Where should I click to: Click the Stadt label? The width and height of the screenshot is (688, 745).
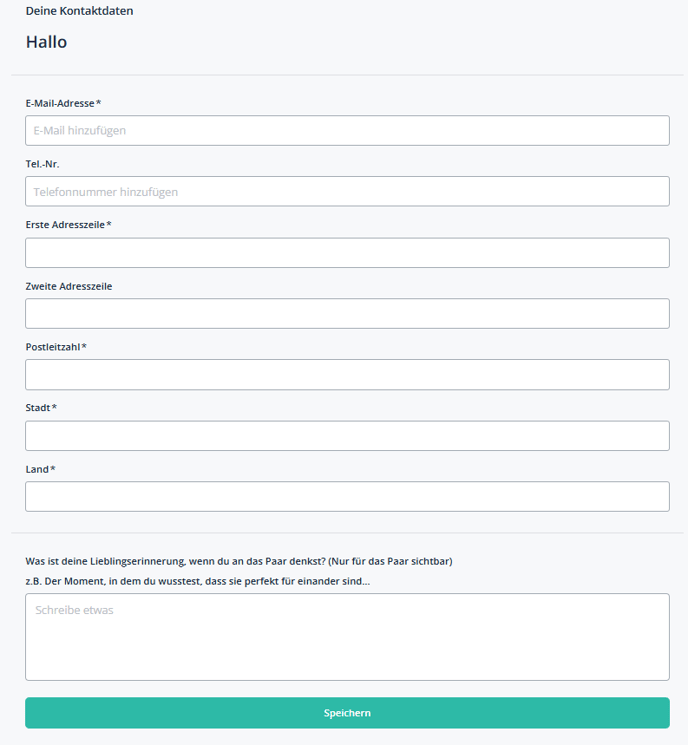tap(41, 408)
